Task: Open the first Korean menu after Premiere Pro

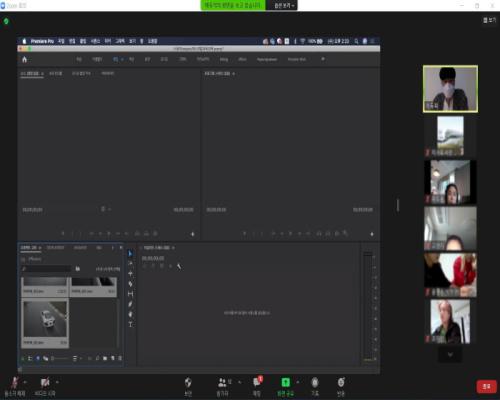Action: pyautogui.click(x=61, y=41)
